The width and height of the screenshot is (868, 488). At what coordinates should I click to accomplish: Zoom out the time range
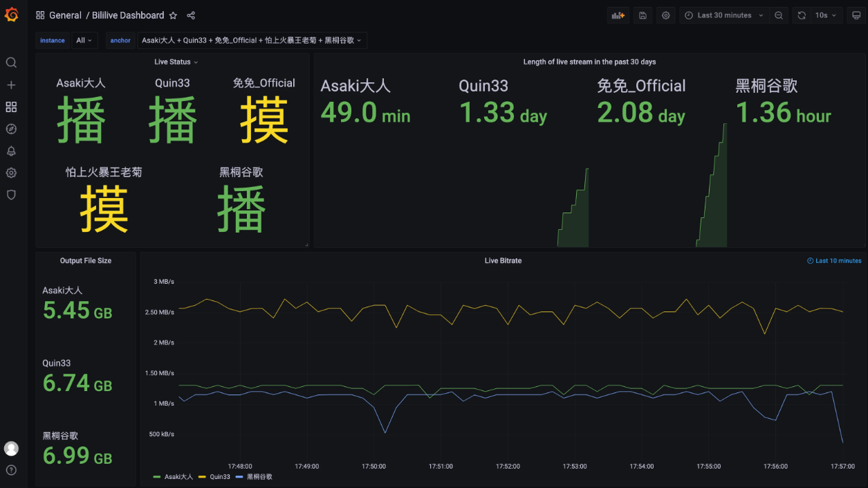(x=779, y=15)
